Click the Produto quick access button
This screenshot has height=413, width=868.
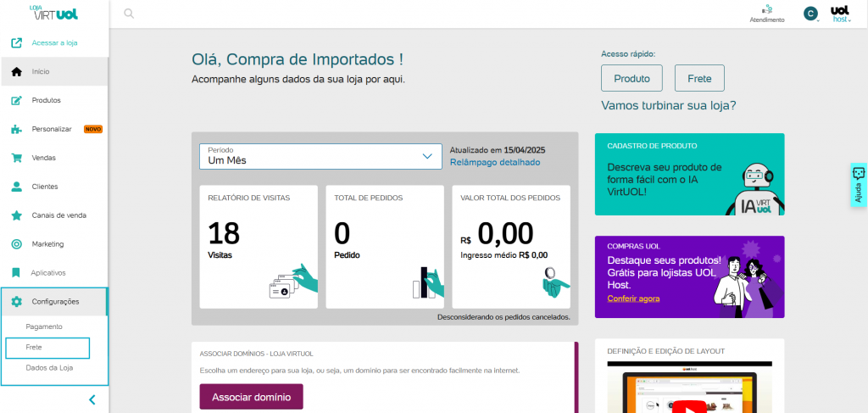(x=632, y=78)
